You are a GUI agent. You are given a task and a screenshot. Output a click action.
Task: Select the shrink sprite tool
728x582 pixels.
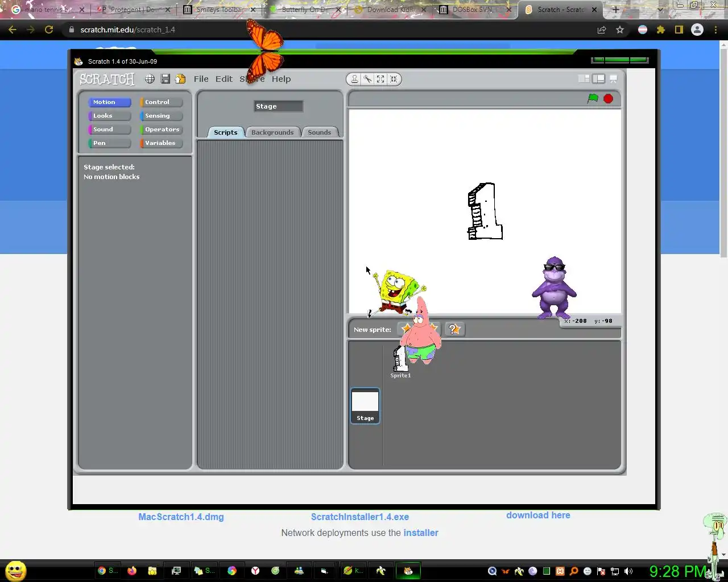tap(394, 79)
